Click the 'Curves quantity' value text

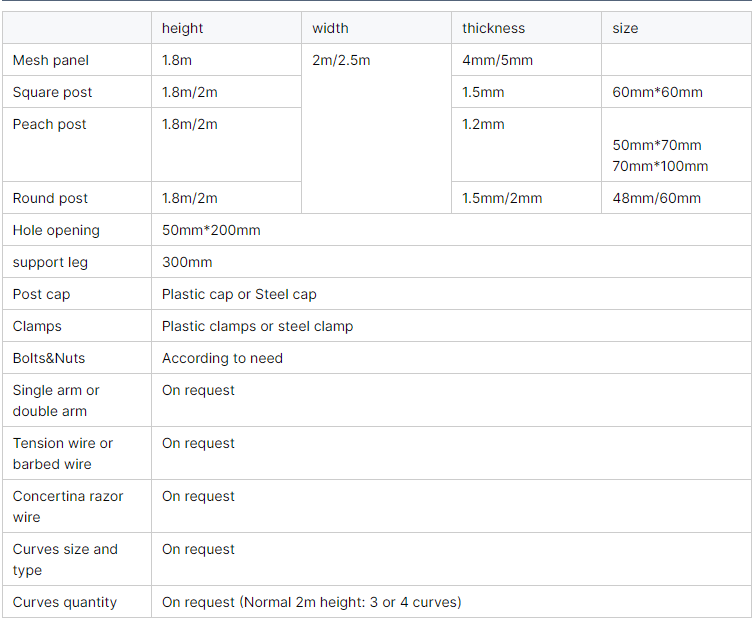[312, 602]
